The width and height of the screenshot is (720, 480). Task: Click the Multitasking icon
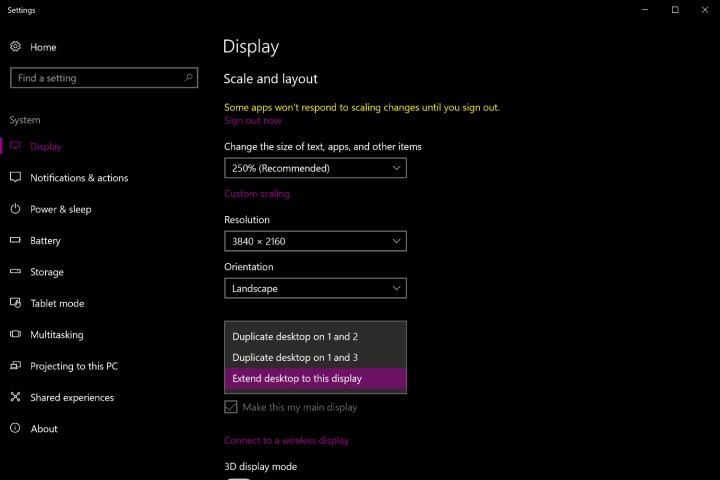click(15, 335)
